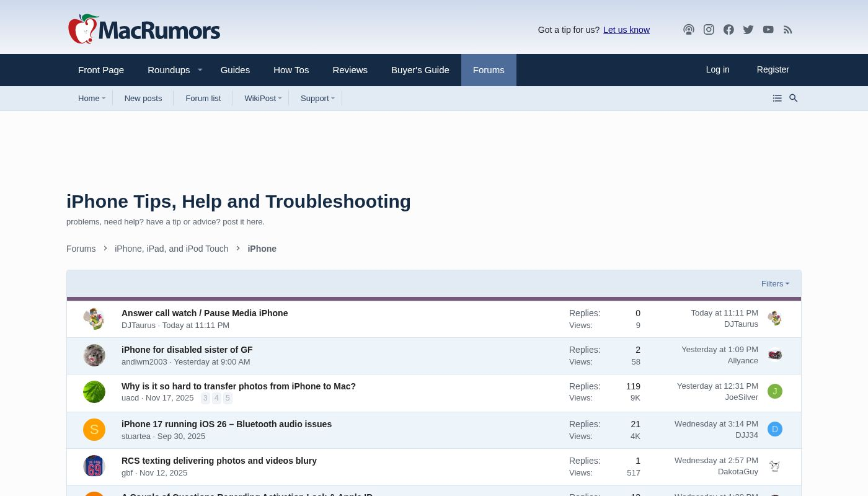Click the Facebook icon in header

pyautogui.click(x=728, y=30)
